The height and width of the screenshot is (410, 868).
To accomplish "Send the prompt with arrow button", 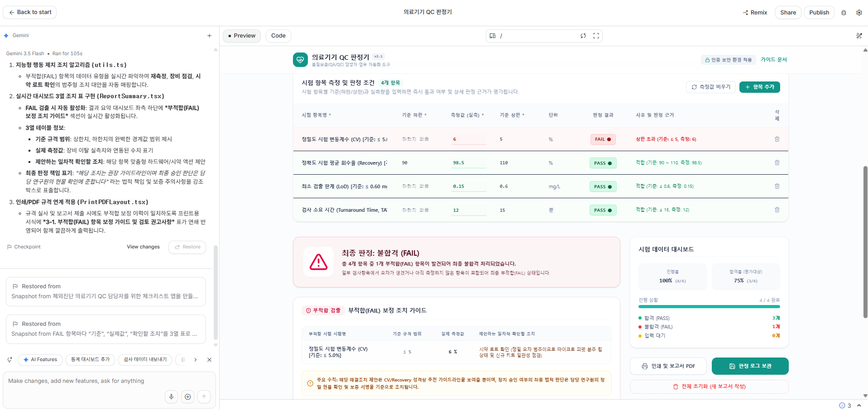I will pos(204,397).
